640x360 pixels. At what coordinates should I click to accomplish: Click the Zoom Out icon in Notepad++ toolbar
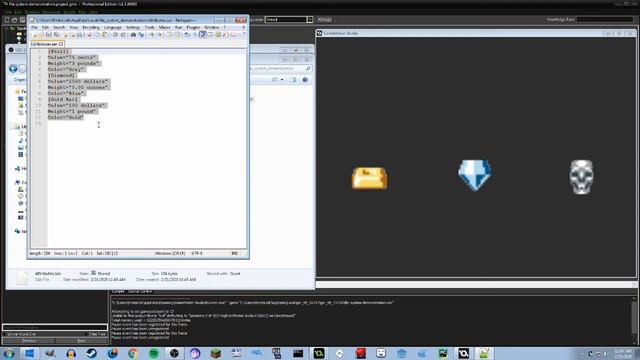point(159,35)
